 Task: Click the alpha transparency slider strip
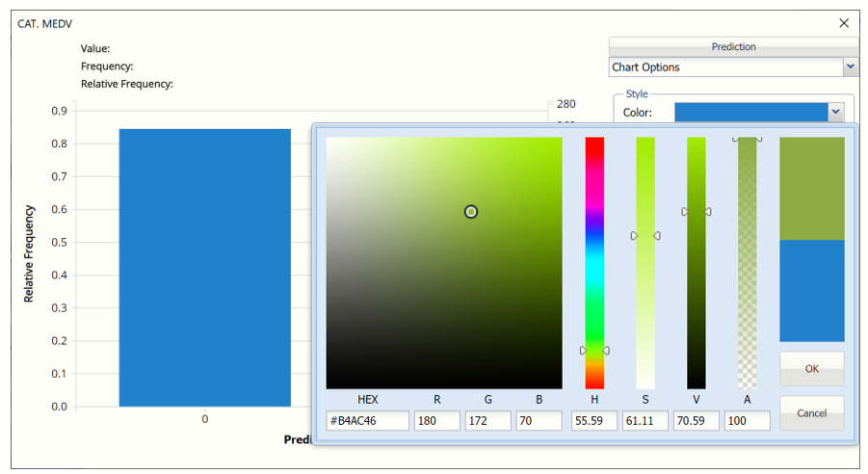pos(747,262)
